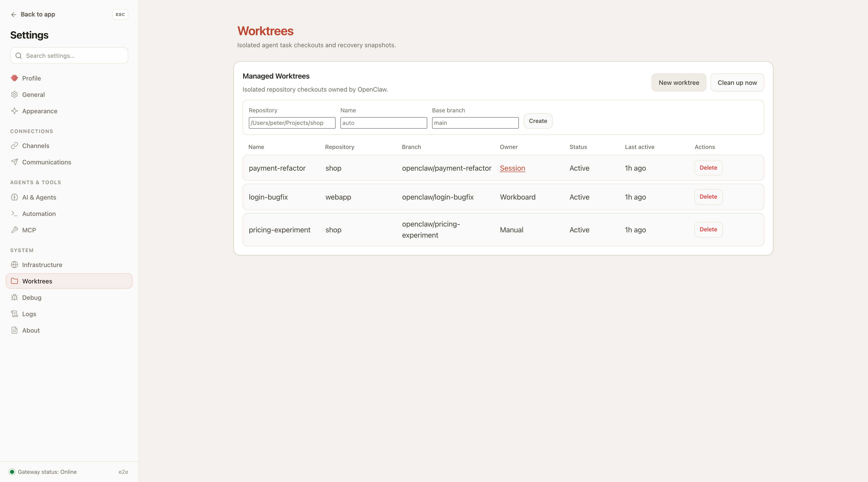This screenshot has width=868, height=482.
Task: Open Communications section
Action: (69, 162)
